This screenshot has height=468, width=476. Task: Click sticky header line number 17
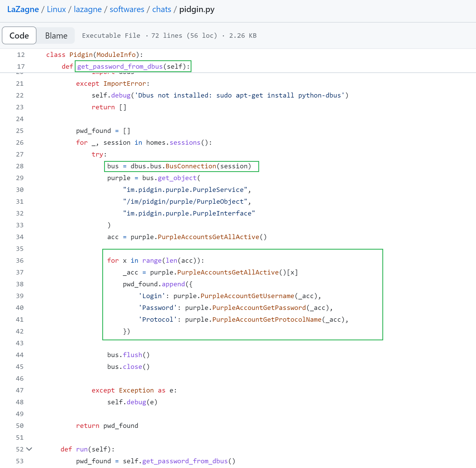click(21, 67)
